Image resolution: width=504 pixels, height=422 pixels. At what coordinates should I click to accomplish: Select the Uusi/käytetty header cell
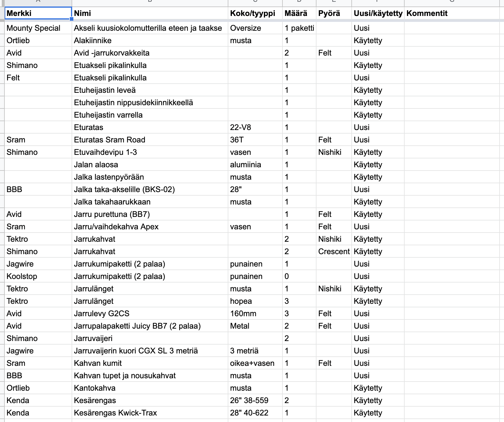(378, 13)
